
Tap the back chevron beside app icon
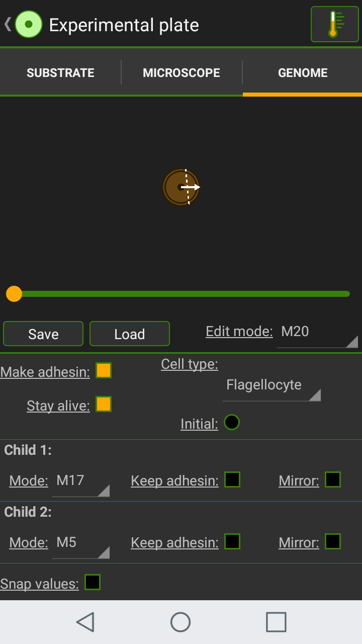(8, 24)
